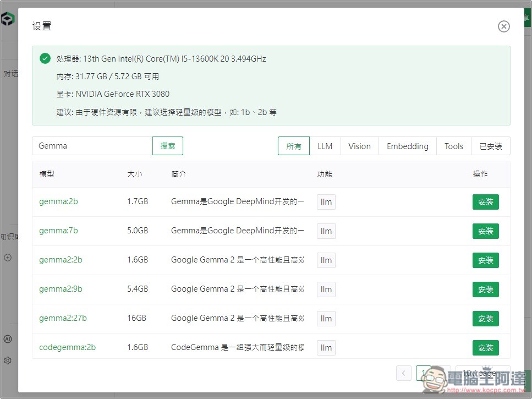Click the memory 31.77 GB info line

(107, 76)
